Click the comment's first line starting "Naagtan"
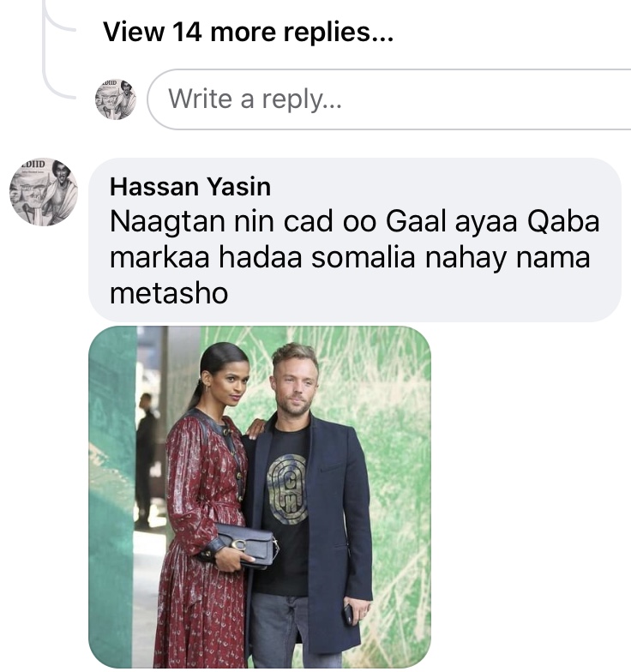 click(354, 222)
